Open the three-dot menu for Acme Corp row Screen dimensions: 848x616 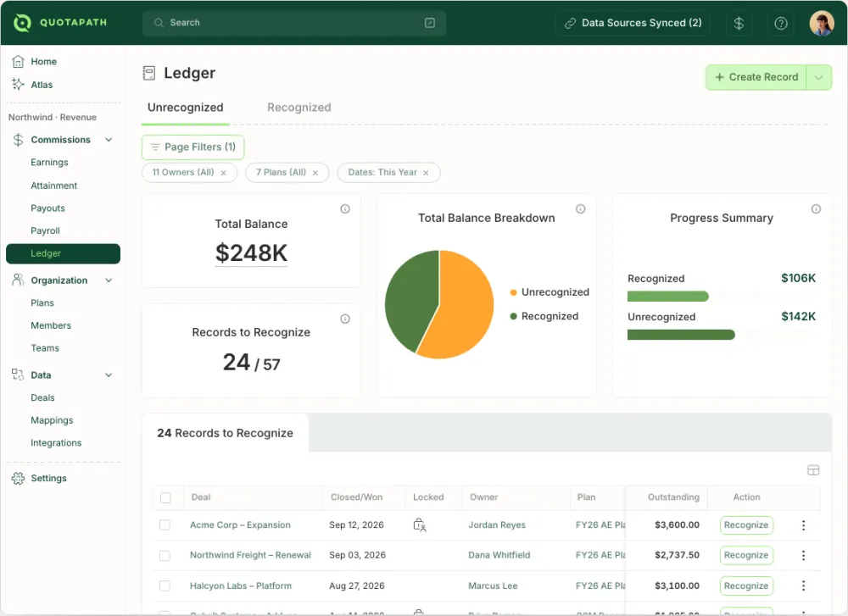coord(804,525)
